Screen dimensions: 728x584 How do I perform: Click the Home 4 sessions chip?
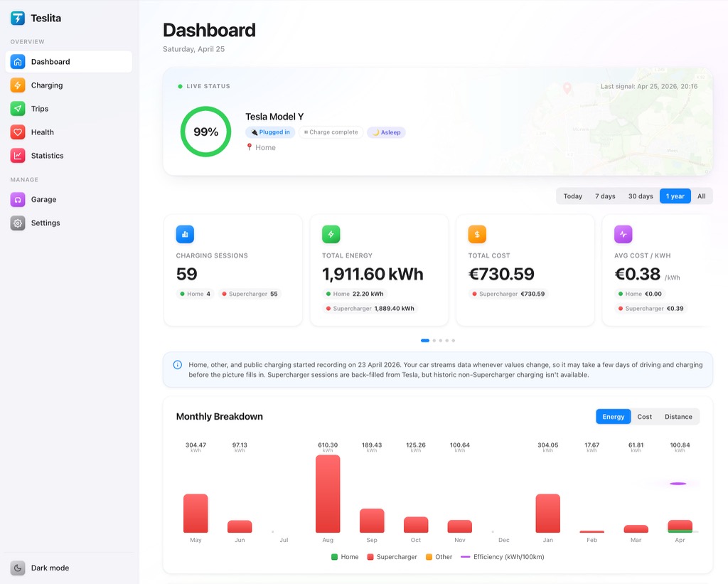click(x=195, y=294)
